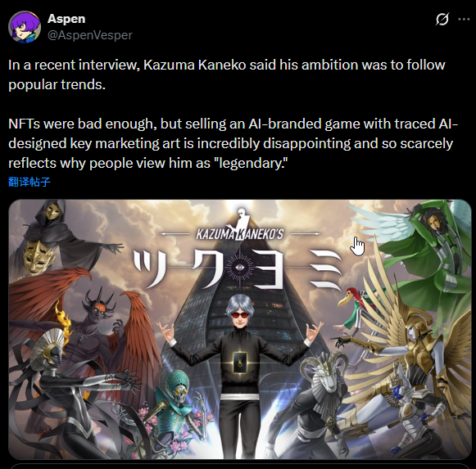
Task: Click the eye emblem in the game logo
Action: click(240, 268)
